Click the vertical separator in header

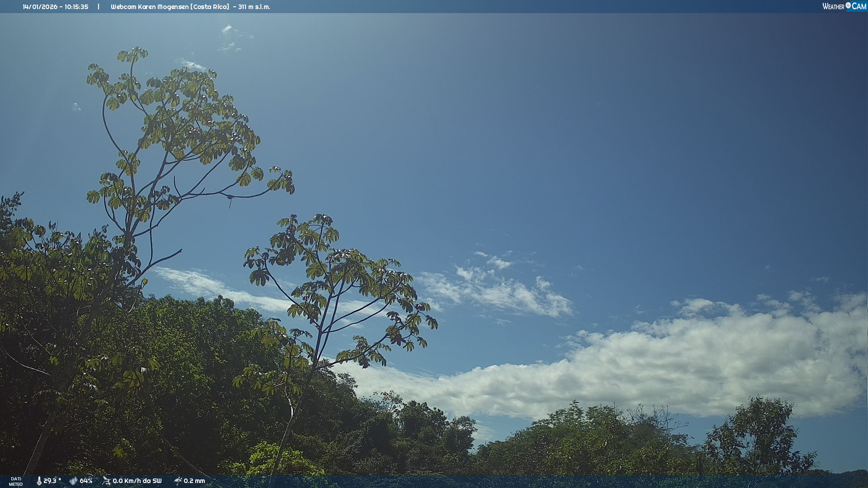pos(99,7)
